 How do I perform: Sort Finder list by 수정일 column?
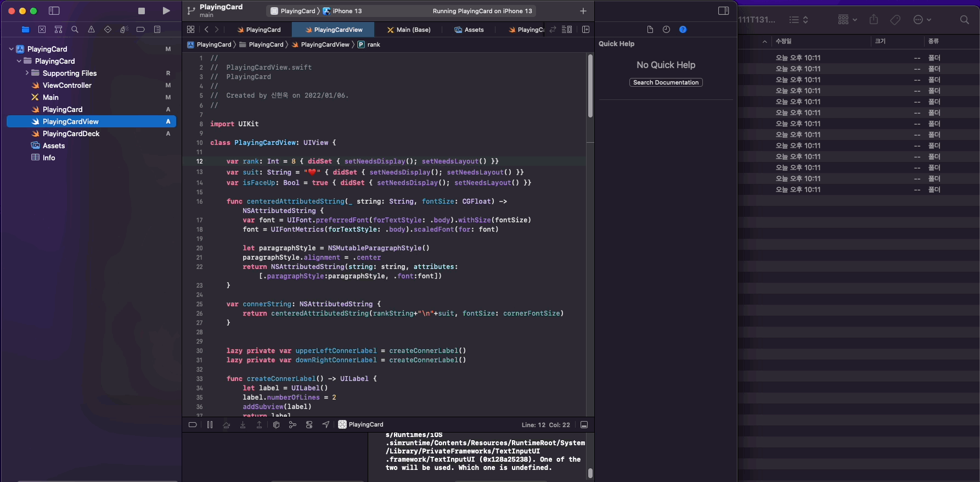point(784,41)
